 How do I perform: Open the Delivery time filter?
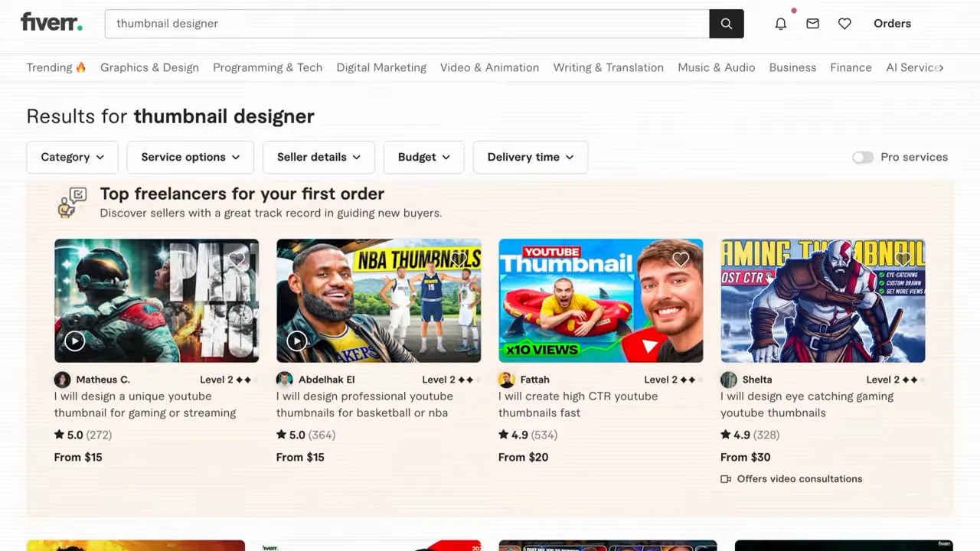(530, 157)
